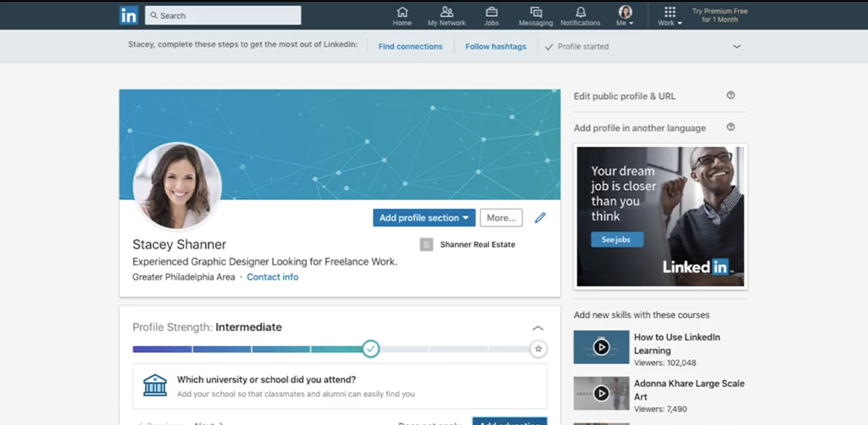Open the Me profile dropdown
Screen dimensions: 868x425
point(626,15)
